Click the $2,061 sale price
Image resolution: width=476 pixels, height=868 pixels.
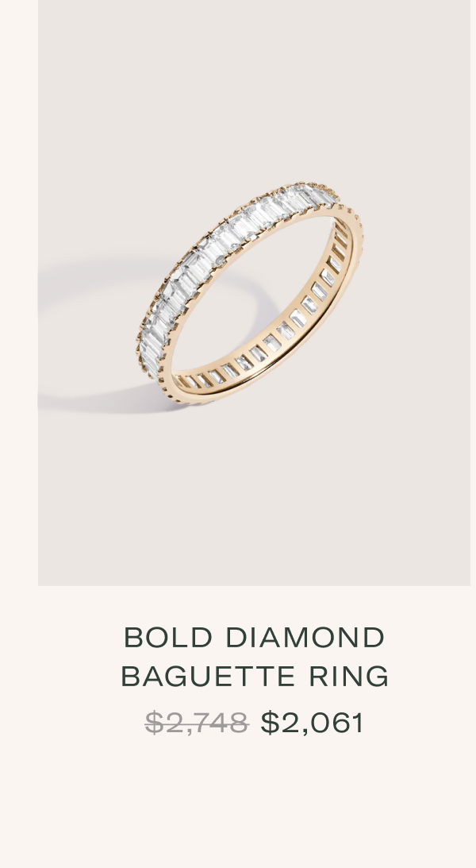[x=313, y=723]
